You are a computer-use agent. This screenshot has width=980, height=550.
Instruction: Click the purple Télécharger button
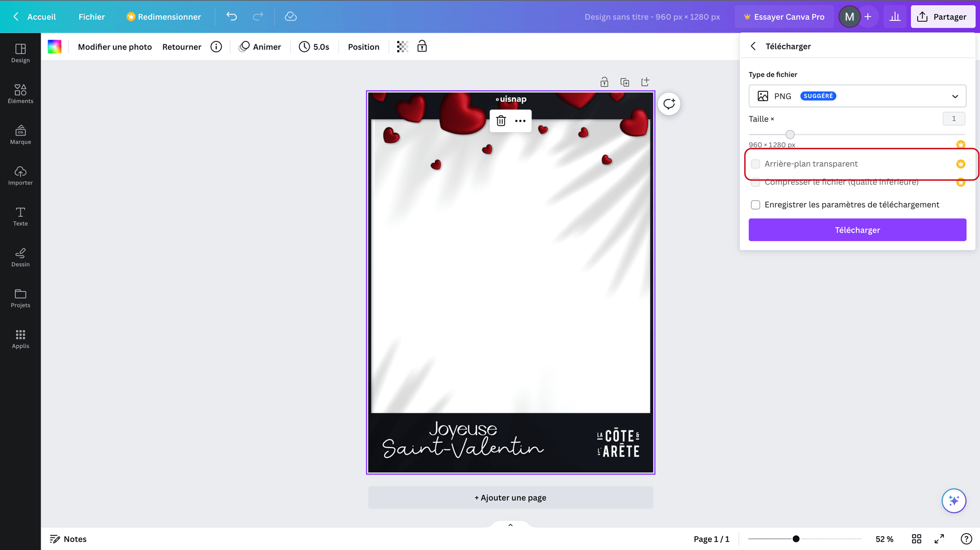coord(857,230)
